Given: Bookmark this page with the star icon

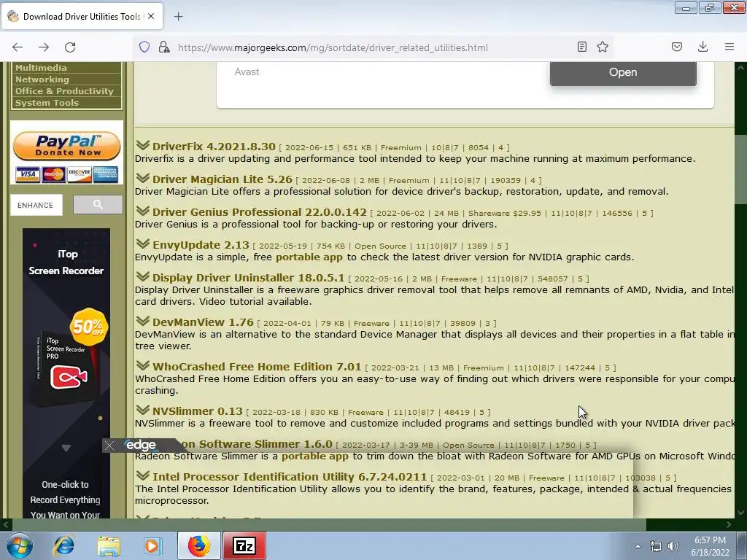Looking at the screenshot, I should [603, 47].
